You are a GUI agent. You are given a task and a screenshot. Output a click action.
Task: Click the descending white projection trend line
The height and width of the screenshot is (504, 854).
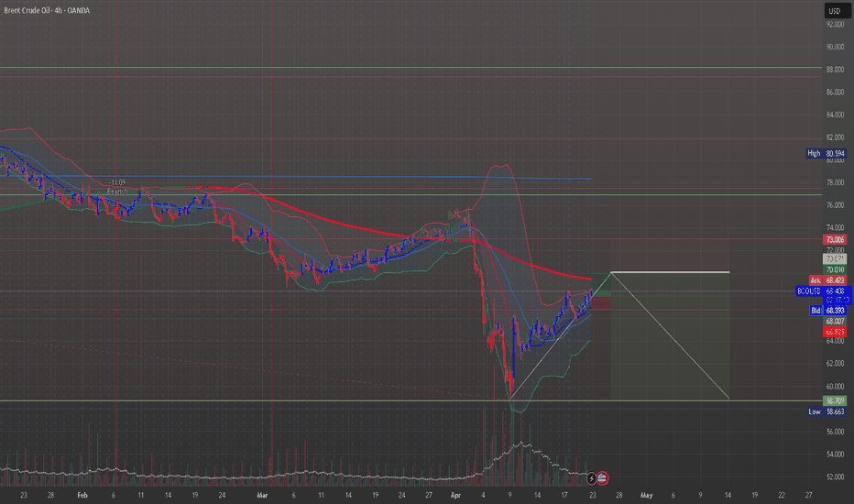pos(670,335)
